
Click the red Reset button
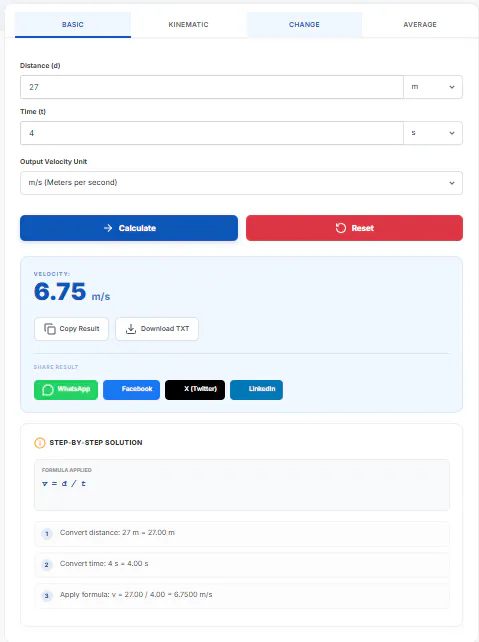355,228
